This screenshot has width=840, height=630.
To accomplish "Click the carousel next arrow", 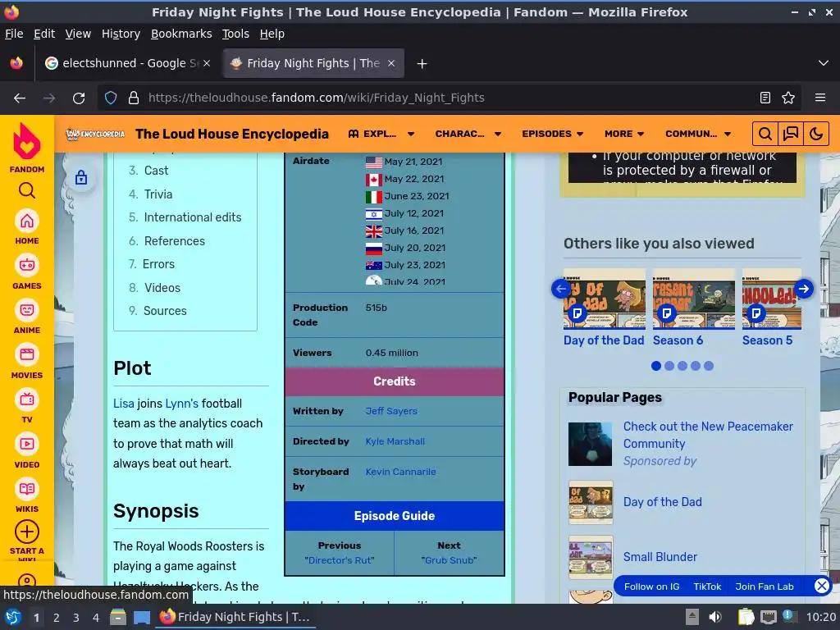I will point(804,289).
